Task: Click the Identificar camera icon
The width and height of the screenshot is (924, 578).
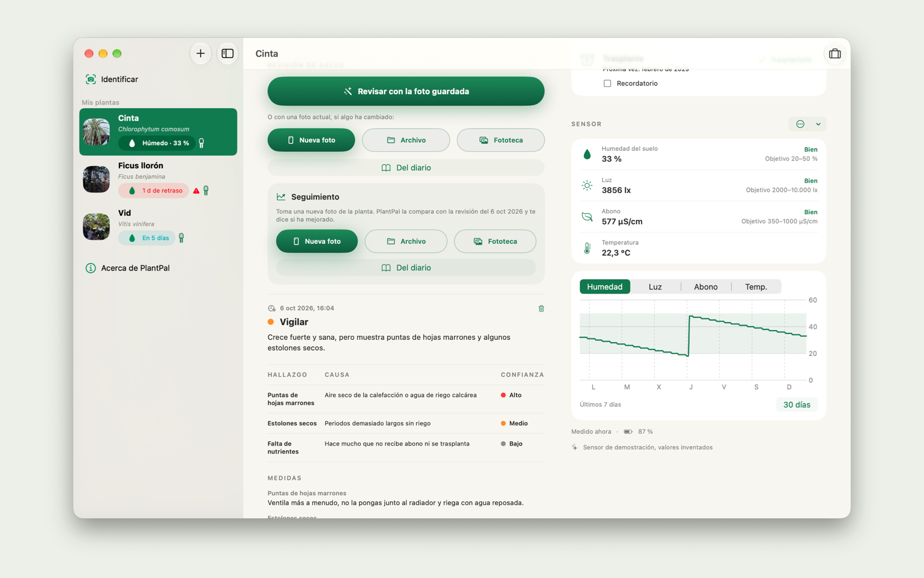Action: tap(91, 79)
